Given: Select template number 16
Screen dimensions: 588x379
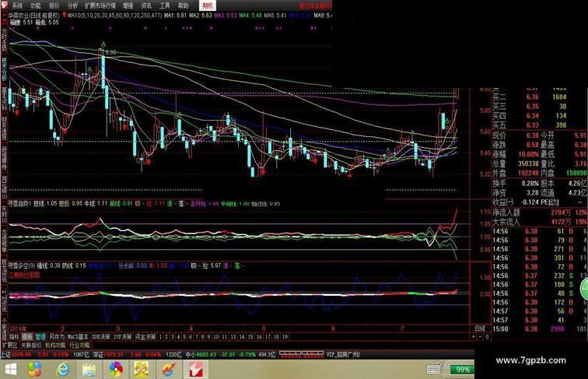Looking at the screenshot, I should (x=259, y=337).
